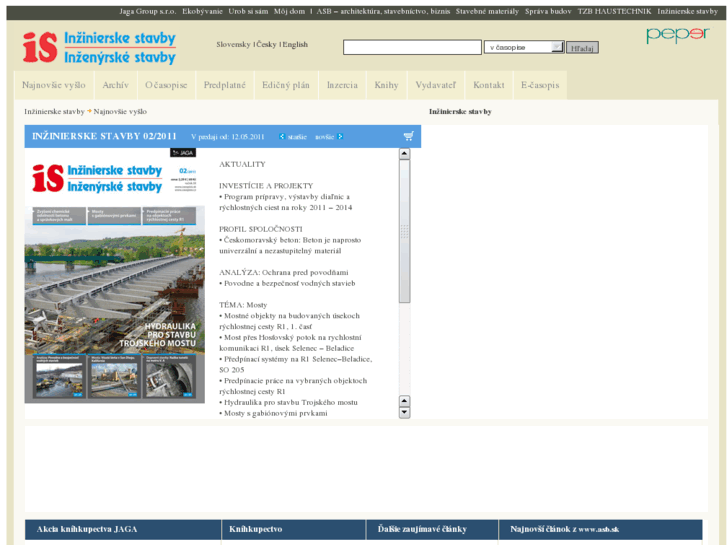Screen dimensions: 727x545
Task: Click the shopping cart icon
Action: tap(408, 136)
